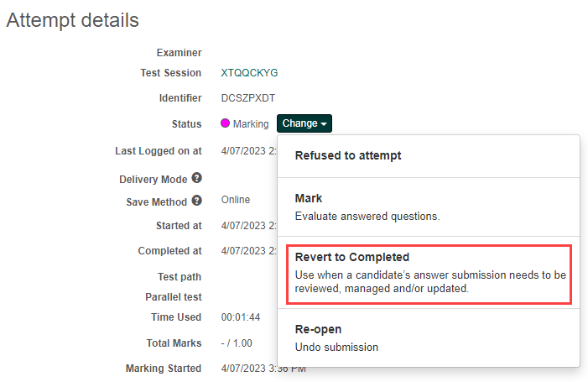Click the Total Marks value
The width and height of the screenshot is (588, 382).
[x=237, y=343]
